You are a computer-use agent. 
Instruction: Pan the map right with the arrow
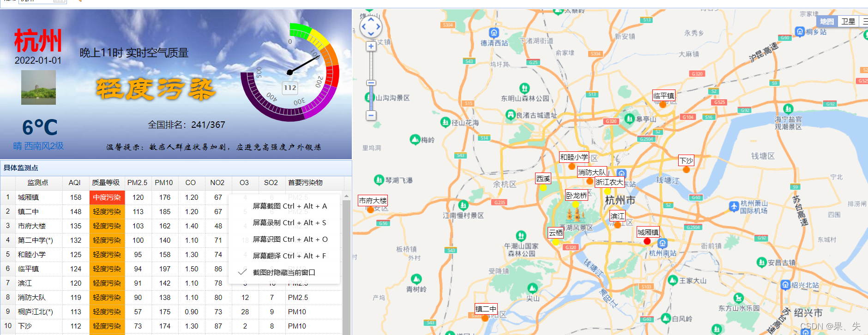(x=378, y=27)
